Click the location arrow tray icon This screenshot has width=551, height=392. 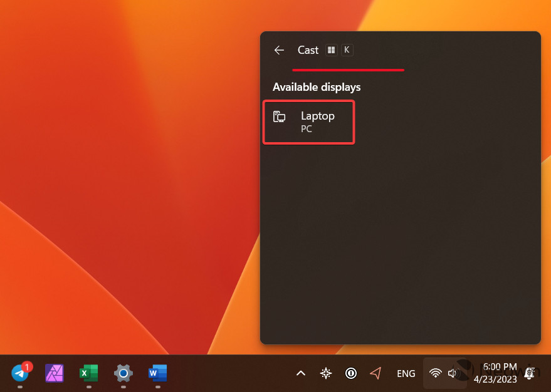[375, 374]
